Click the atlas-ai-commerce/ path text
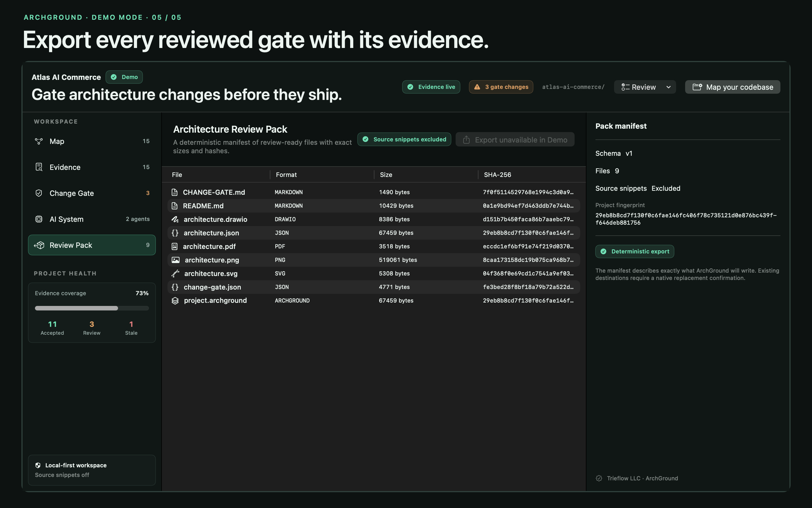The height and width of the screenshot is (508, 812). tap(573, 87)
